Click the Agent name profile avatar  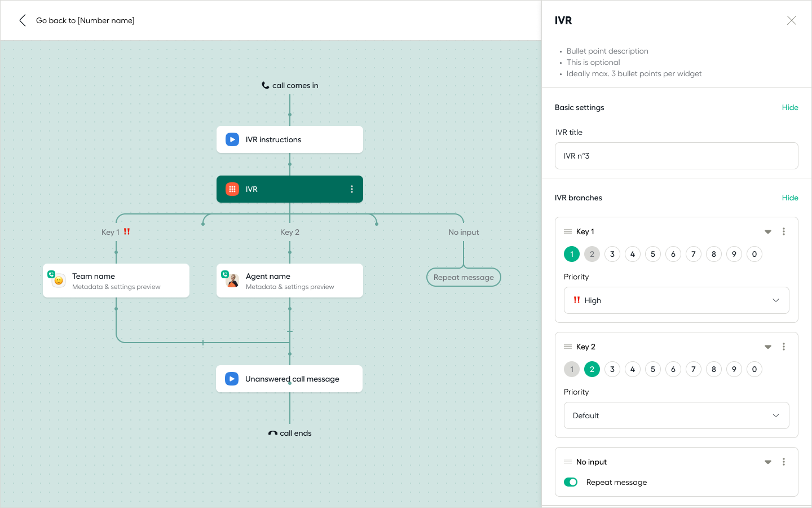[x=232, y=280]
